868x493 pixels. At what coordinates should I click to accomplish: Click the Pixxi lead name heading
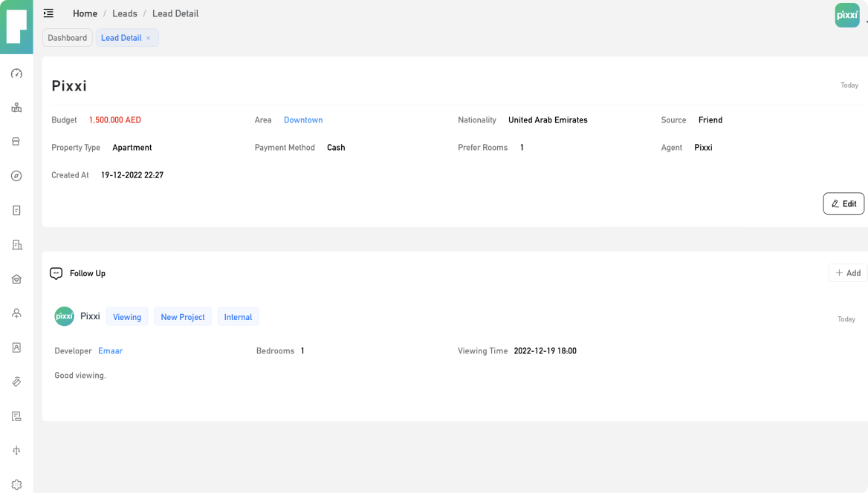click(69, 86)
